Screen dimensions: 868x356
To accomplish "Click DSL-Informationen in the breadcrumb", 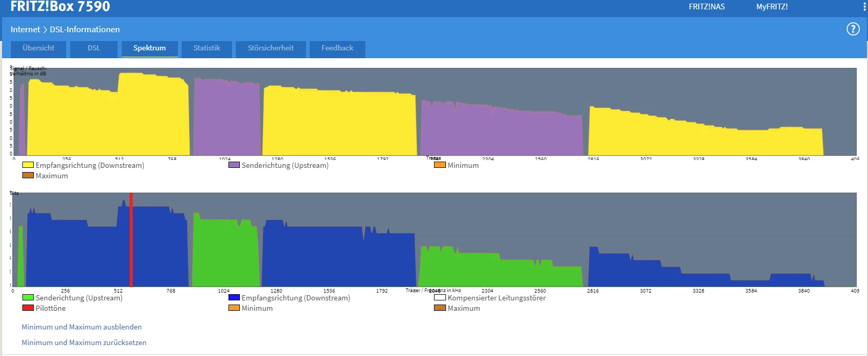I will (x=85, y=30).
